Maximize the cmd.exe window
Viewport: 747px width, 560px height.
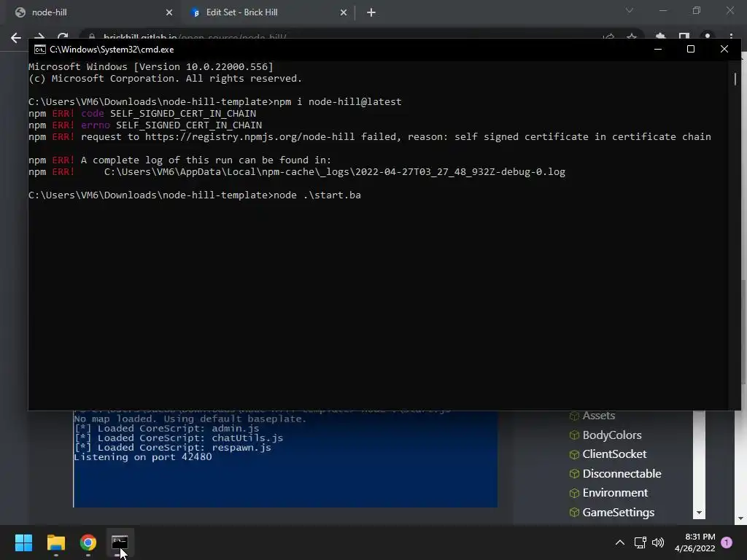coord(691,49)
